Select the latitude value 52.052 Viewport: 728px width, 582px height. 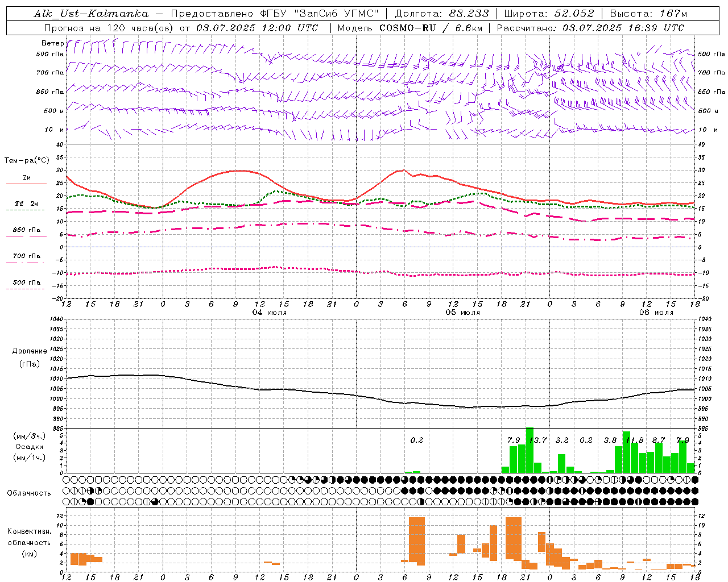coord(574,14)
